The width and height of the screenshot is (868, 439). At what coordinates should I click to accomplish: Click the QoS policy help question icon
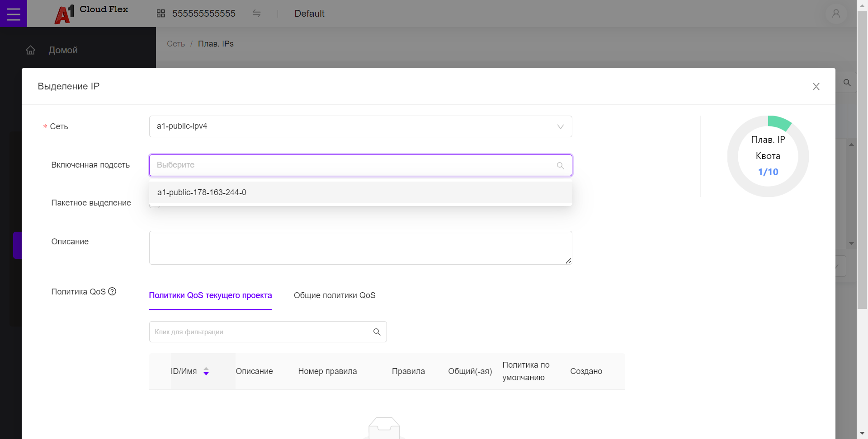point(112,291)
